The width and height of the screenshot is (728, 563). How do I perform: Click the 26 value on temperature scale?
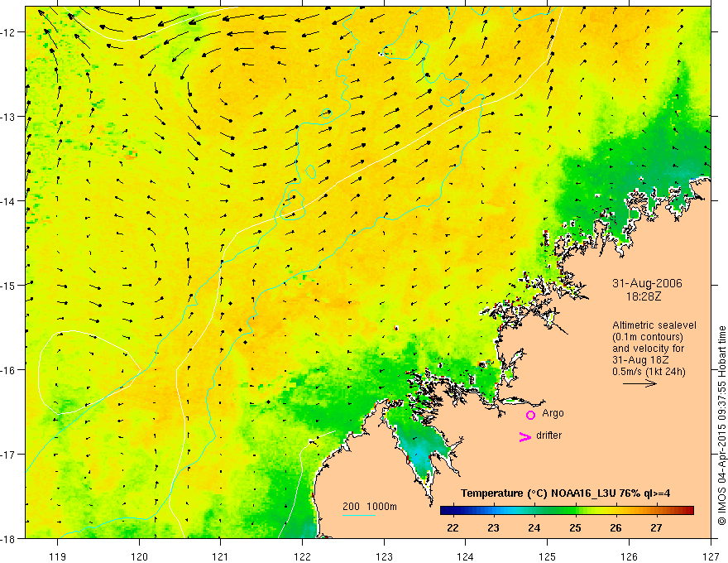pos(615,528)
